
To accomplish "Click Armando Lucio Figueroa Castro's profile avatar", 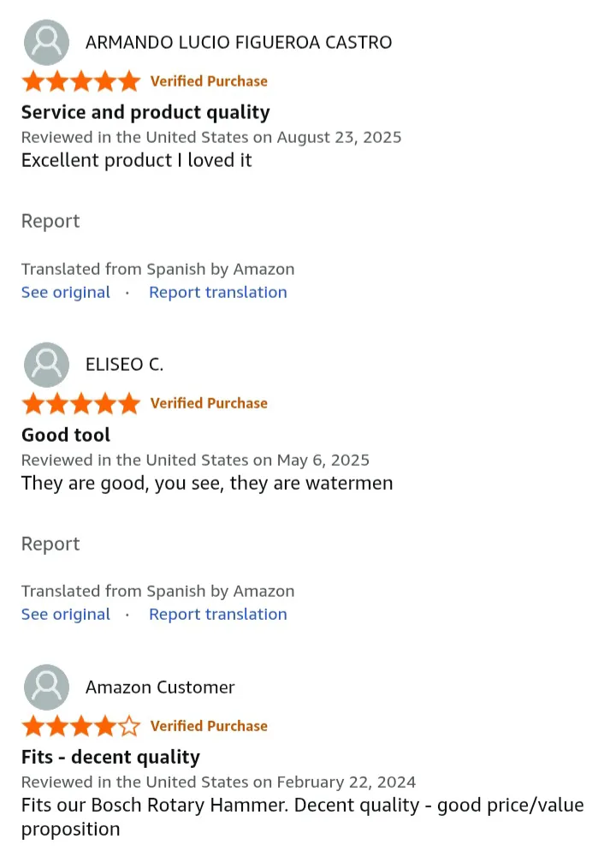I will (x=46, y=42).
